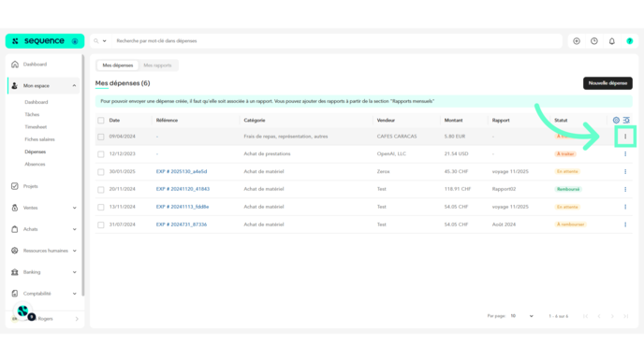Click the Comptabilité icon
Screen dimensions: 644x362
tap(15, 294)
